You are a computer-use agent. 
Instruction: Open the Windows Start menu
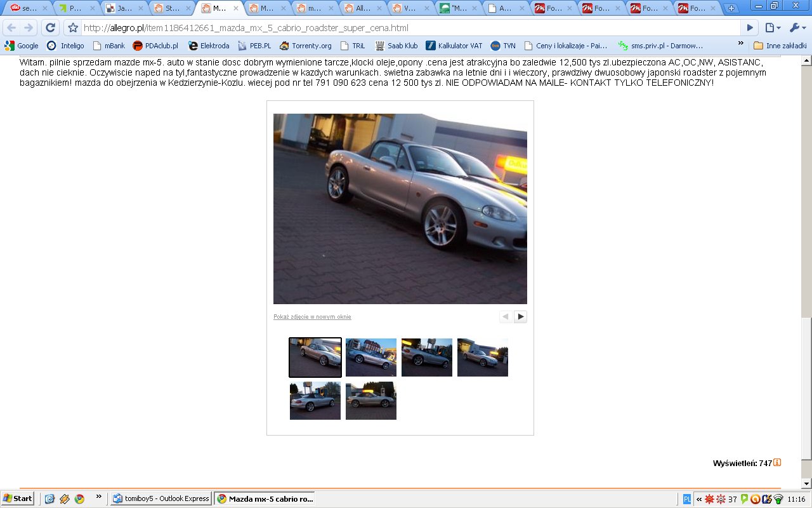(x=18, y=498)
